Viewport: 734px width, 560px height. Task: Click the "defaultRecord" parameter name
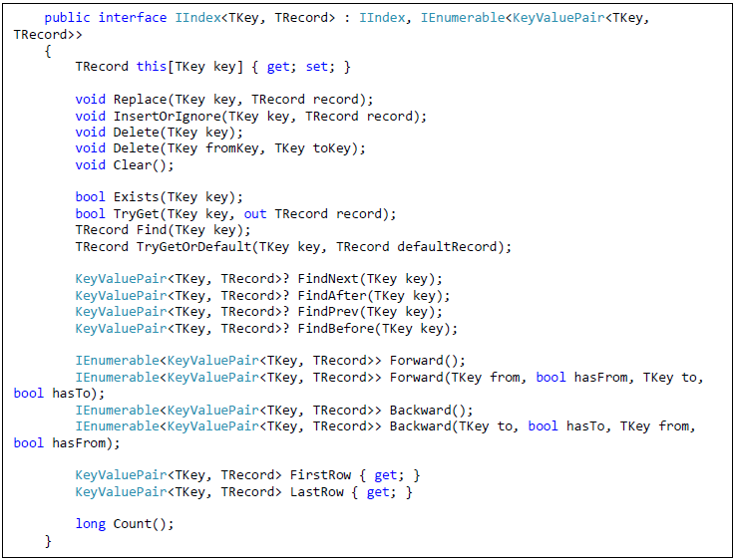pos(447,246)
